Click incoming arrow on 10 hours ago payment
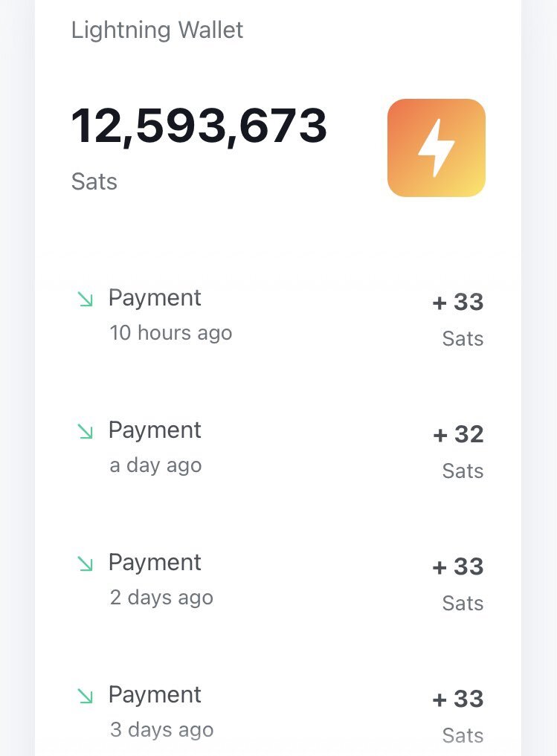Viewport: 557px width, 756px height. click(x=86, y=299)
